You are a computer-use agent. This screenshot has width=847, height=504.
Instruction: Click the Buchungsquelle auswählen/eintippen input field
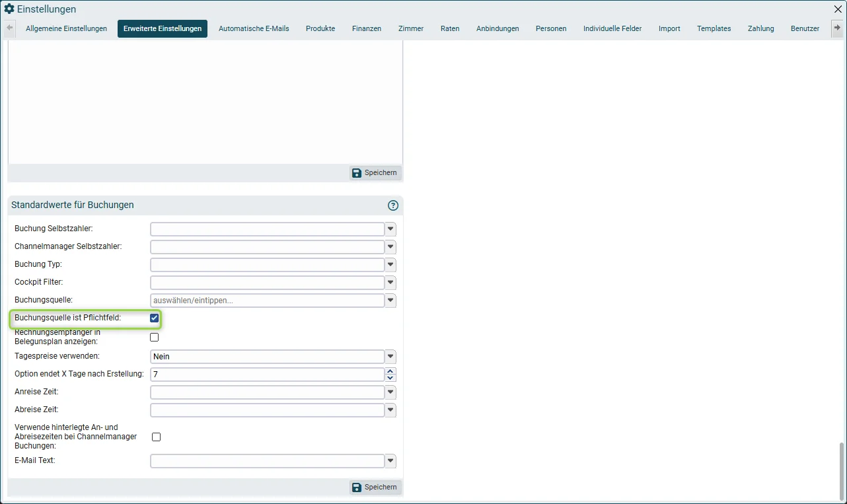[x=268, y=301]
